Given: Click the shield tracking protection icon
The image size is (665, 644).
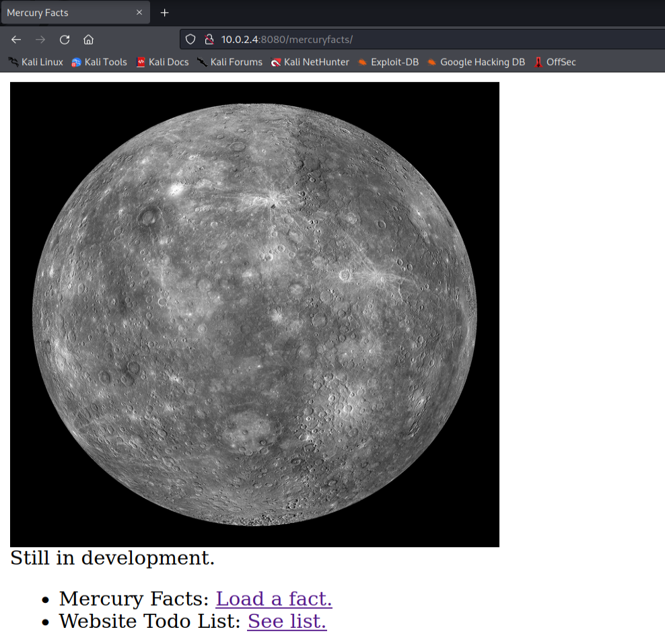Looking at the screenshot, I should pos(190,39).
